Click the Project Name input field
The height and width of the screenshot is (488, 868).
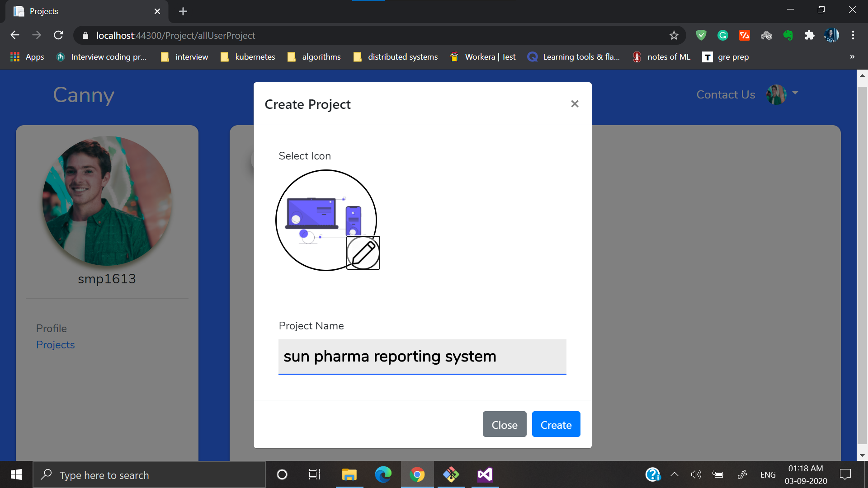point(422,357)
